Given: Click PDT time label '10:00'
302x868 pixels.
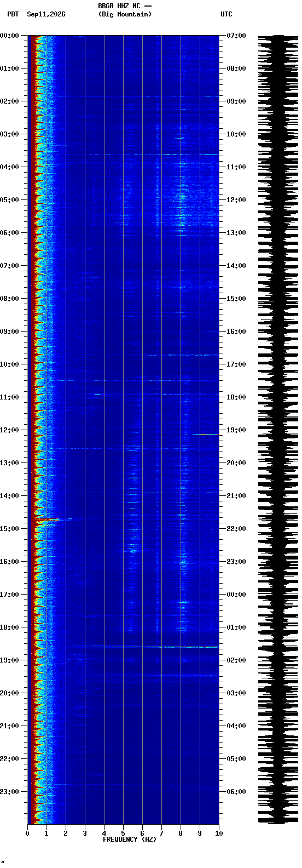Looking at the screenshot, I should tap(9, 364).
